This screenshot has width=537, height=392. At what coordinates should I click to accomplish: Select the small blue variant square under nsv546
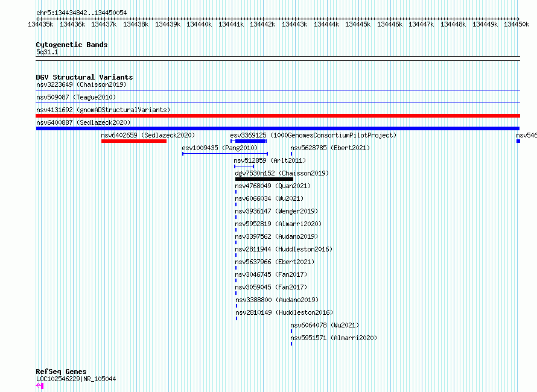click(x=518, y=141)
